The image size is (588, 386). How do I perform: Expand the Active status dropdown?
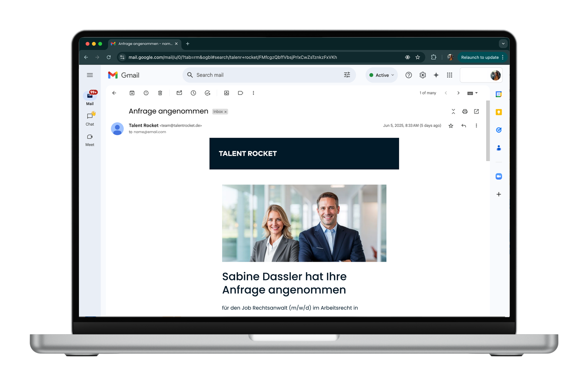[381, 75]
